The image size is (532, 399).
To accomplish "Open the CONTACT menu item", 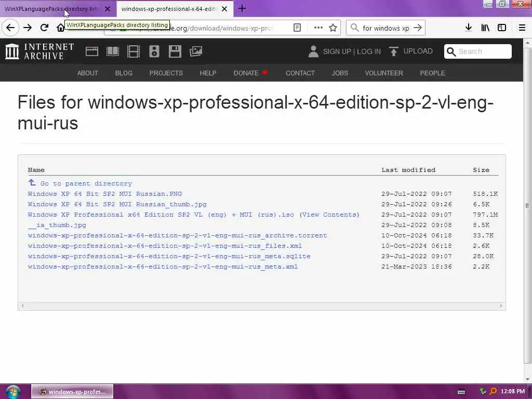I will [x=300, y=73].
